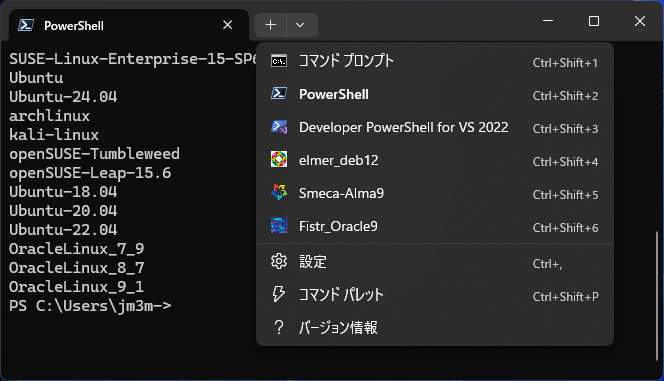Open コマンド パレット entry
664x381 pixels.
tap(434, 295)
